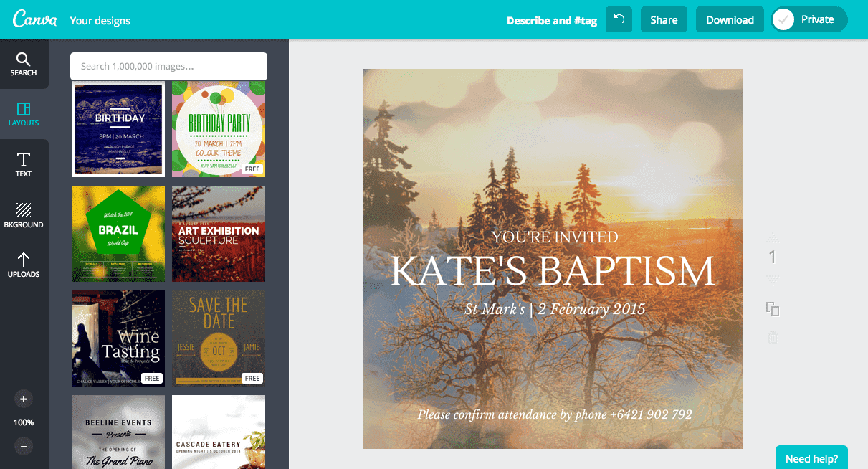Click the image search box
This screenshot has height=469, width=868.
point(168,66)
